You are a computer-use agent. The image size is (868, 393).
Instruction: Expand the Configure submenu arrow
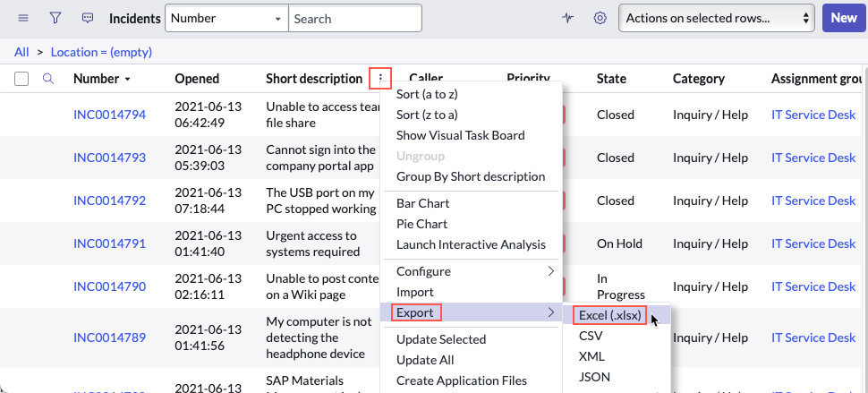[551, 271]
